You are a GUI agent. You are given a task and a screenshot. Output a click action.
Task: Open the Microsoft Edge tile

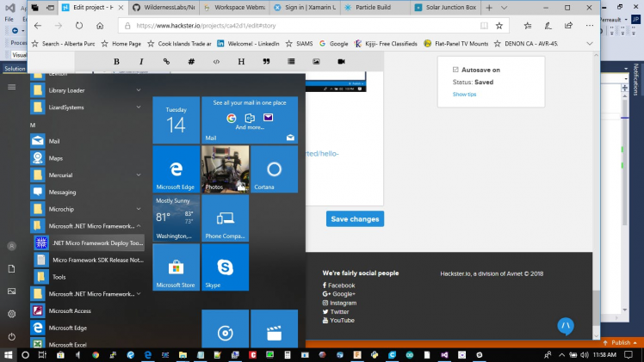tap(176, 169)
